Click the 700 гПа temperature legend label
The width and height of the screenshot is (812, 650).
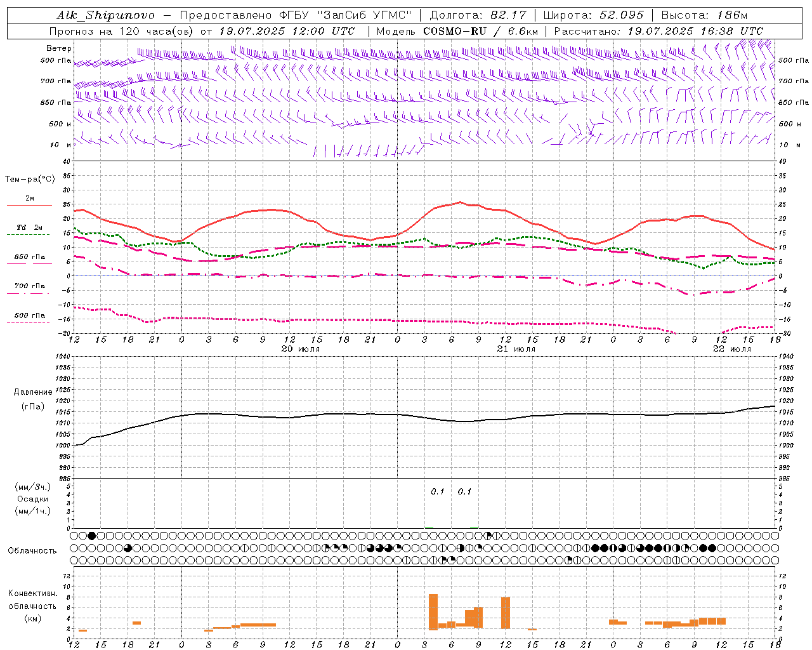30,286
